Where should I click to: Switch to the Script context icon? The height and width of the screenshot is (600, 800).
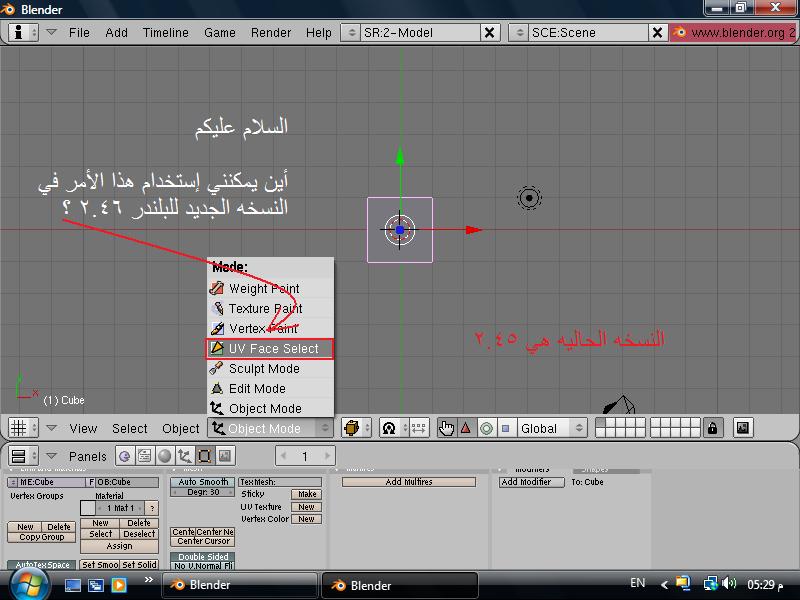tap(145, 456)
